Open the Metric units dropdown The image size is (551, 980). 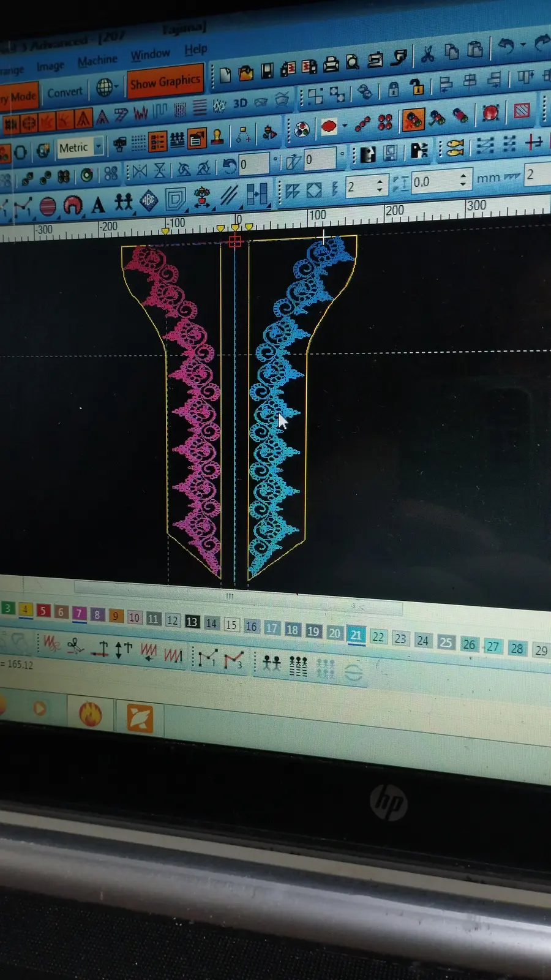coord(80,147)
